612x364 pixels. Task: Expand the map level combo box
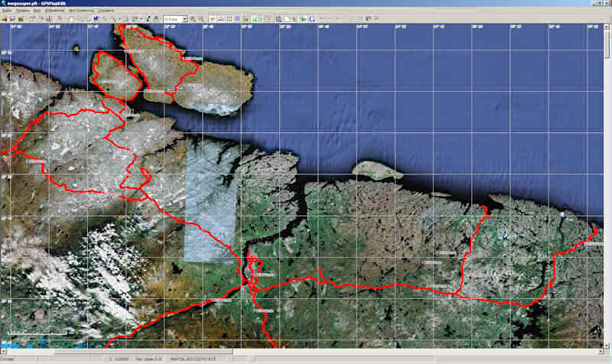point(184,18)
